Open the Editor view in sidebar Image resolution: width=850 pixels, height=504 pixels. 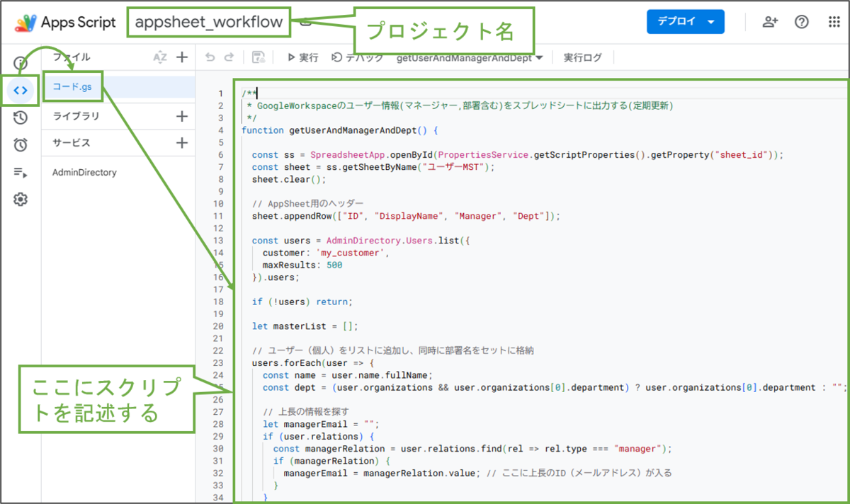click(21, 90)
